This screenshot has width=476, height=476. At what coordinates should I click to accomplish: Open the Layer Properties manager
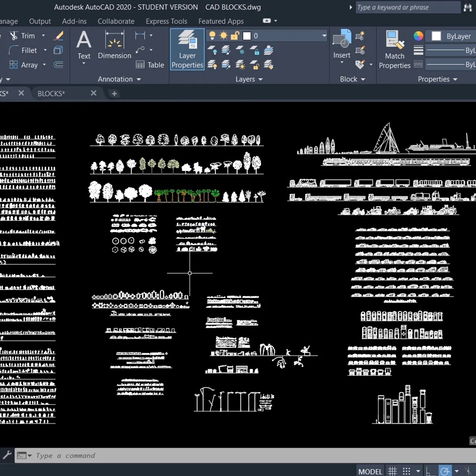click(x=187, y=49)
